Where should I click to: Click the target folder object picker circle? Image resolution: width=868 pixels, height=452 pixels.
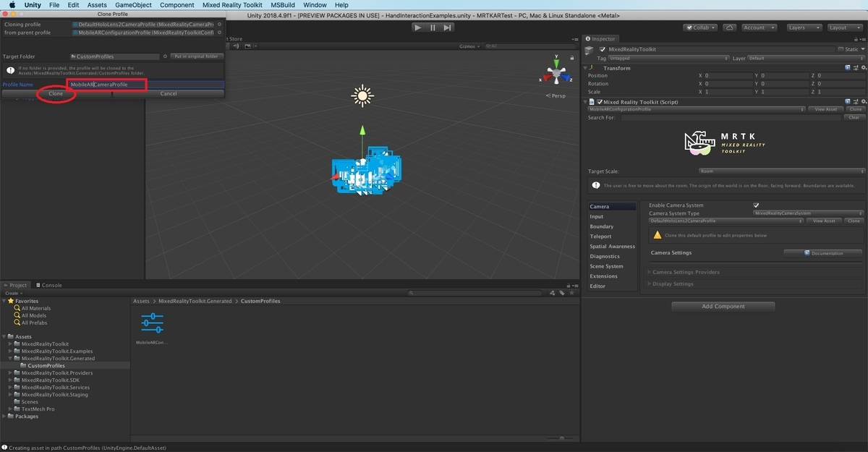point(165,56)
